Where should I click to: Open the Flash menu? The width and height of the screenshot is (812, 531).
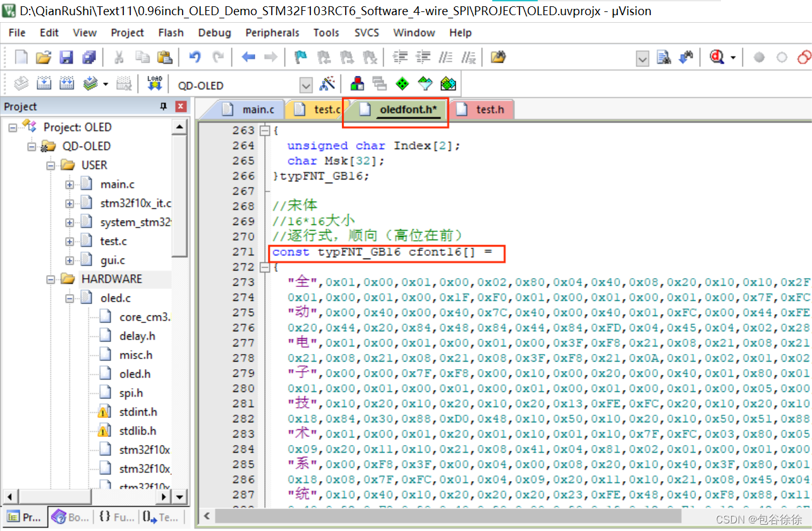tap(171, 33)
